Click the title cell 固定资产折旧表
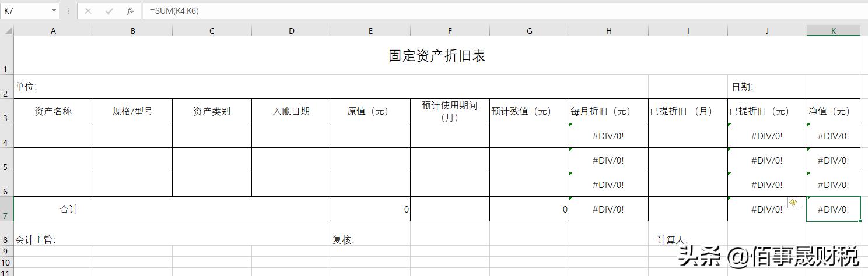 437,55
